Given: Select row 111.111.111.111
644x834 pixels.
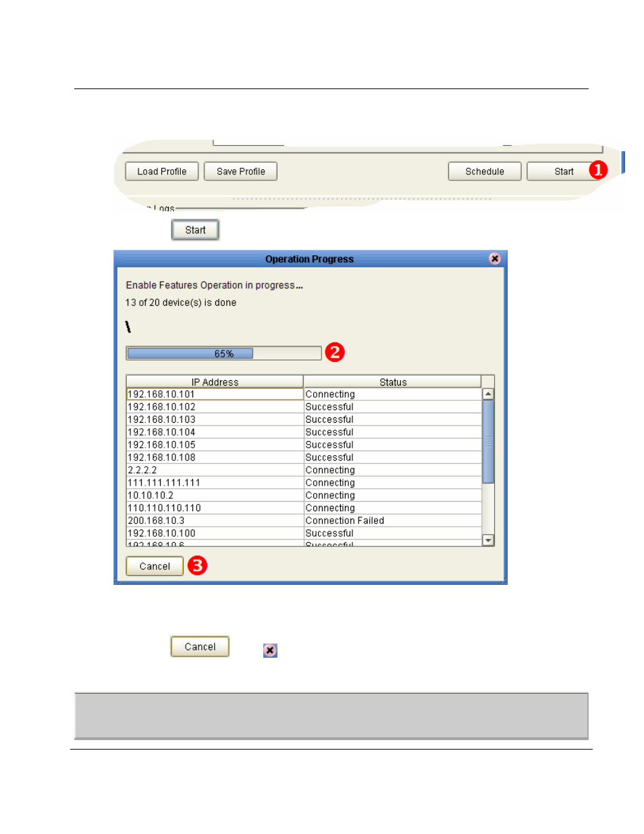Looking at the screenshot, I should [x=304, y=483].
